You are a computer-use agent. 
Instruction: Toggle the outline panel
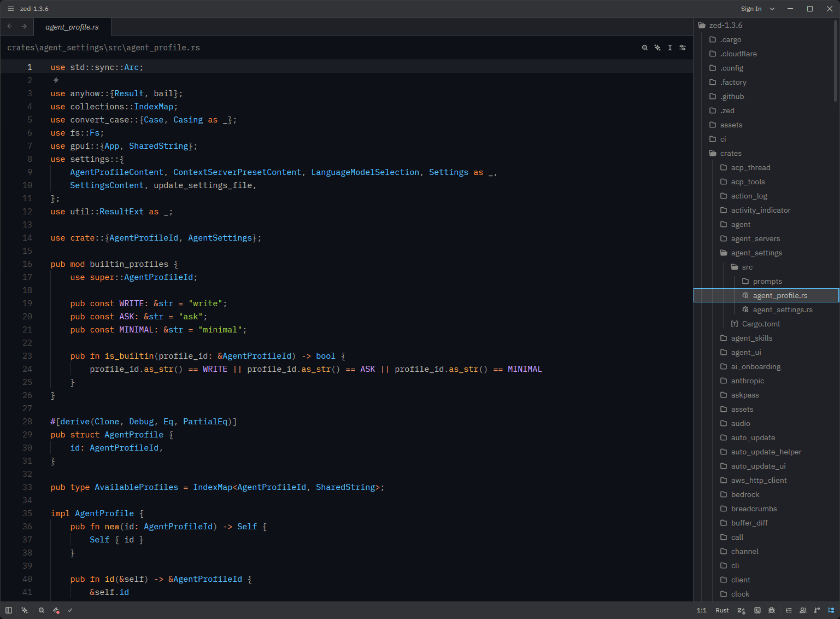(789, 610)
